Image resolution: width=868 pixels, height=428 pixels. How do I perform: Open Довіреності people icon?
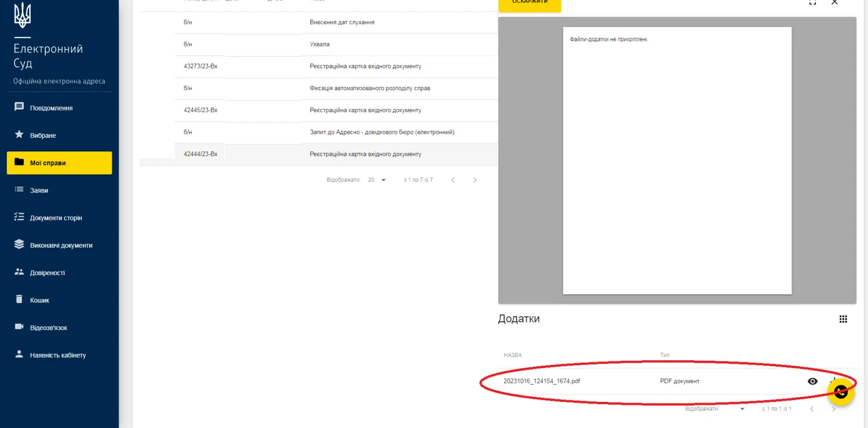[19, 272]
